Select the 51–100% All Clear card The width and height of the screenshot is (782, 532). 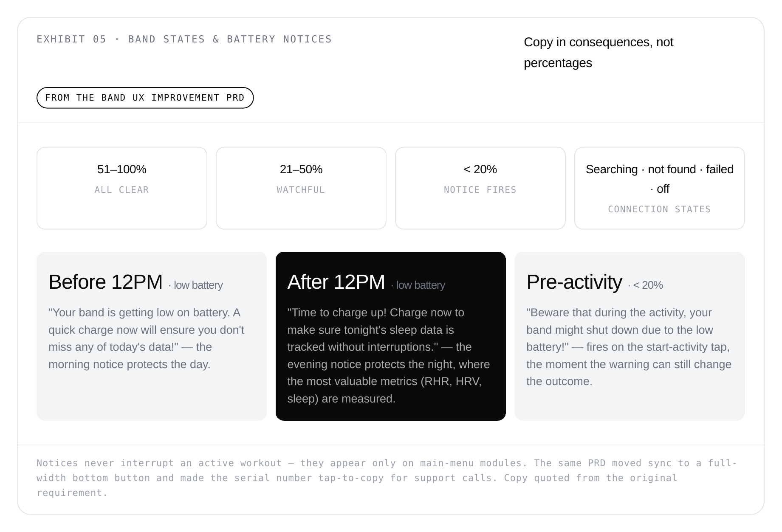tap(122, 188)
